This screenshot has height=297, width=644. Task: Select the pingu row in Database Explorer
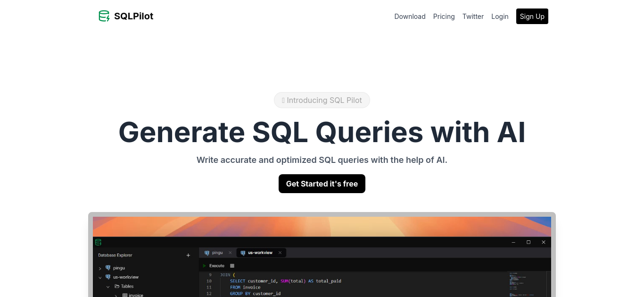[145, 268]
